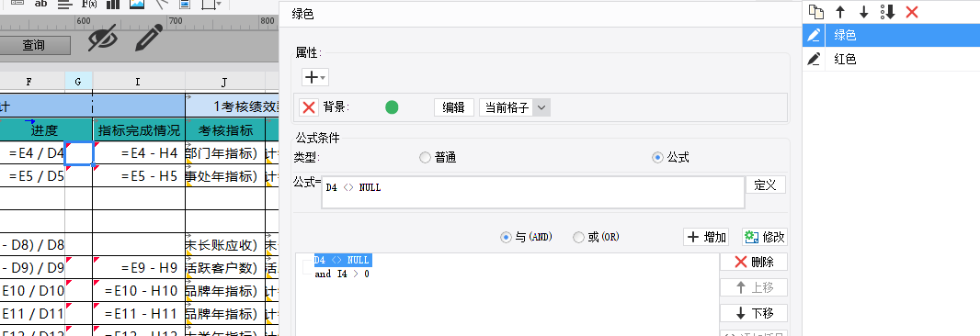Click the F(x) formula insert icon
The height and width of the screenshot is (336, 980).
click(x=89, y=4)
